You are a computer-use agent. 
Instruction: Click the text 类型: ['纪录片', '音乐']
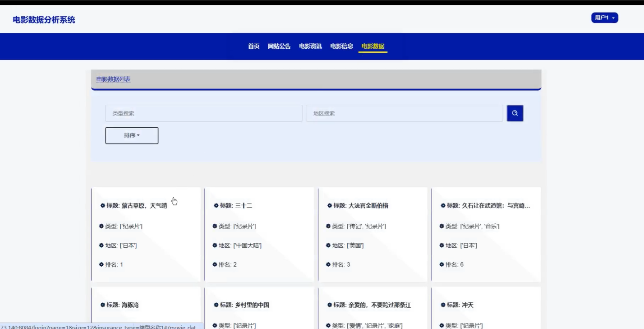(x=473, y=226)
